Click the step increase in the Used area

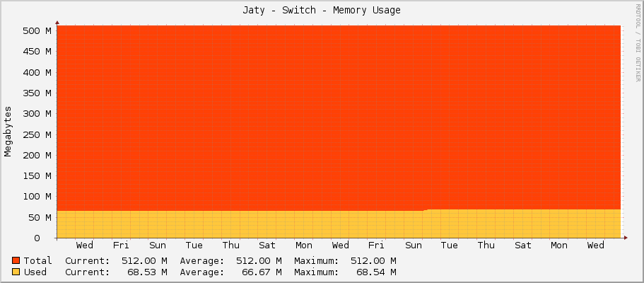point(426,210)
